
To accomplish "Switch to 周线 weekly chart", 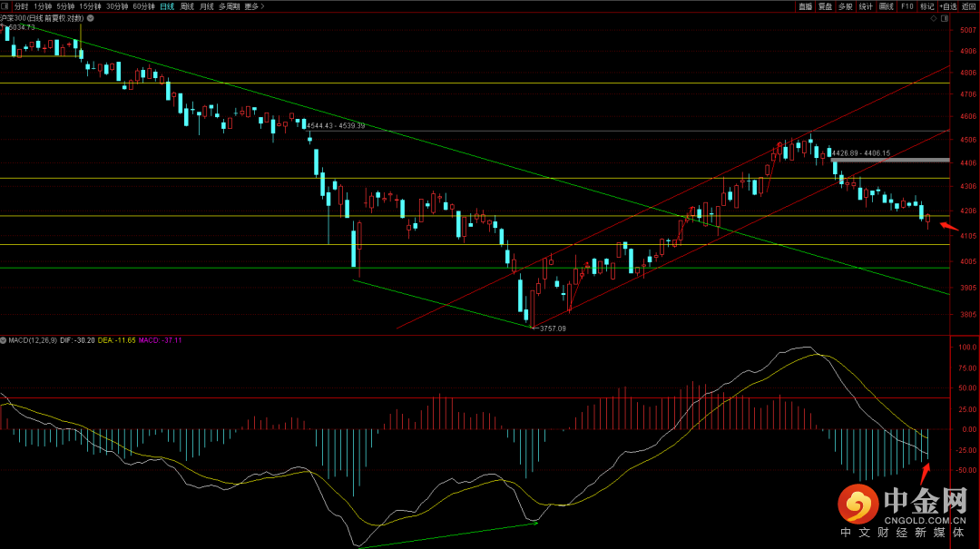I will (187, 6).
